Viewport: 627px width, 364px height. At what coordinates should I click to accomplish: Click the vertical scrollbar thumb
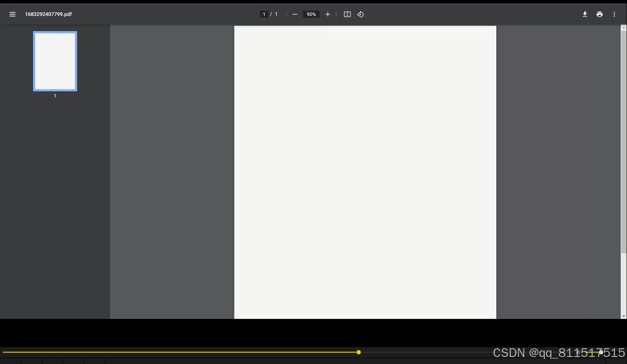point(624,142)
